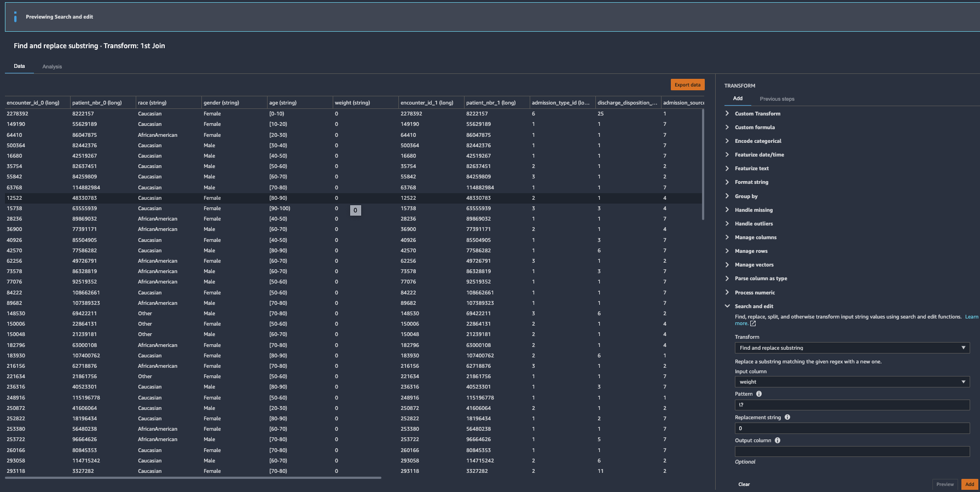Focus the Pattern input field
980x492 pixels.
852,405
